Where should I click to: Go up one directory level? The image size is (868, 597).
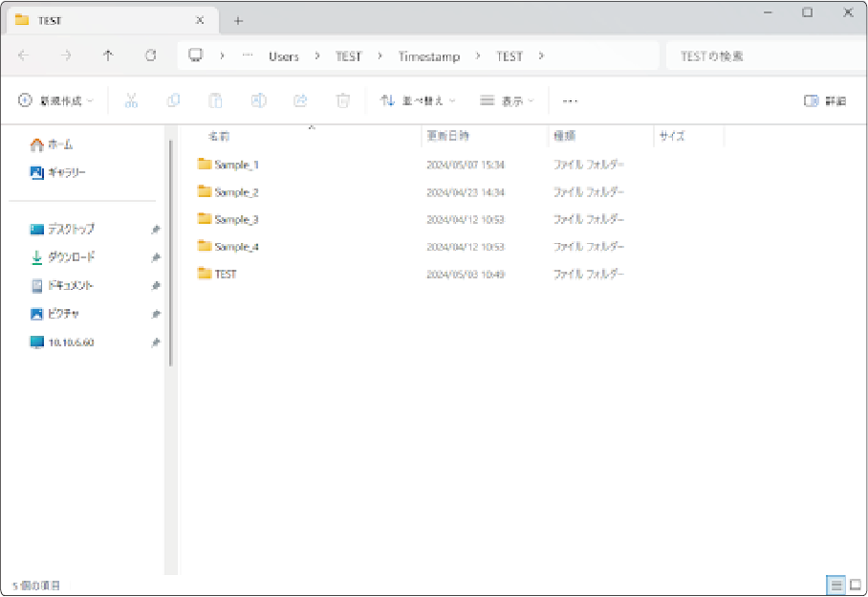pos(108,56)
